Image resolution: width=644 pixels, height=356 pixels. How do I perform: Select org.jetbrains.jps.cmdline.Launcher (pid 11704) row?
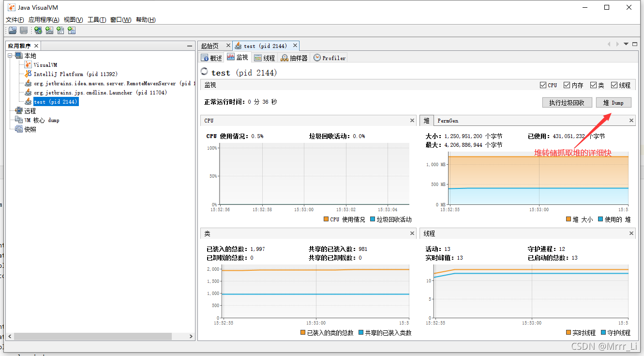coord(100,93)
